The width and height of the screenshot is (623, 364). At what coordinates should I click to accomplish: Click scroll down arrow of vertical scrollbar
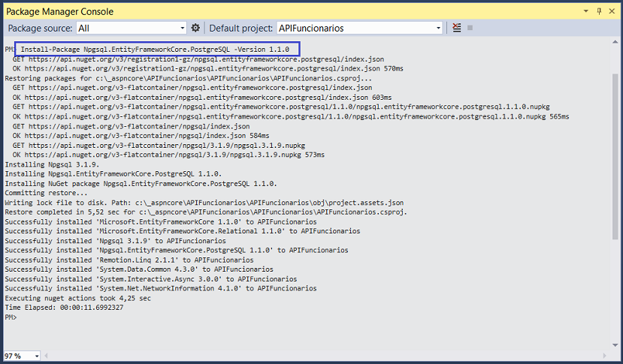coord(615,345)
